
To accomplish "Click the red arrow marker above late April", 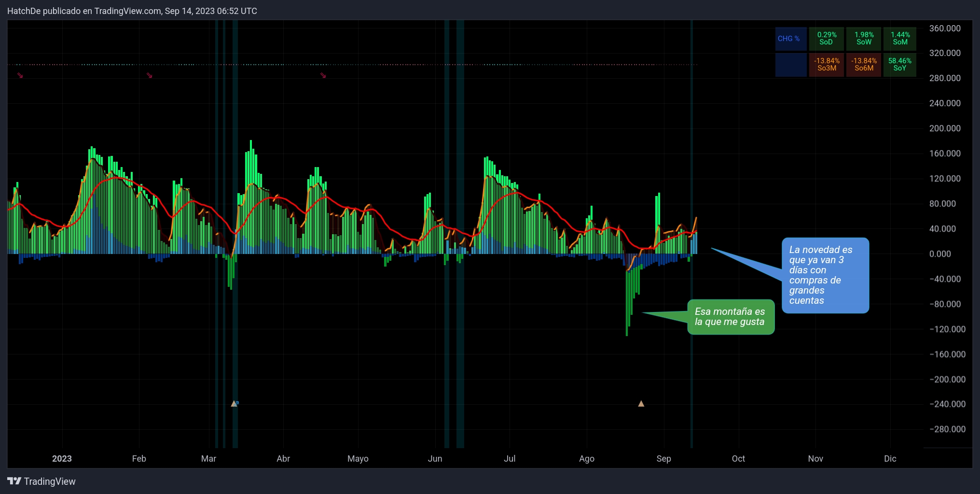I will [323, 75].
